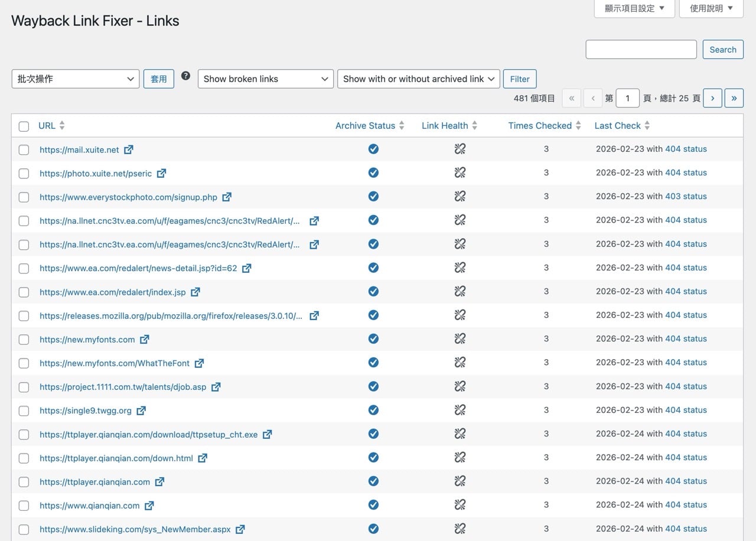Screen dimensions: 756x541
Task: Check the box for www.ea.com/redalert/index.jsp
Action: pyautogui.click(x=24, y=292)
